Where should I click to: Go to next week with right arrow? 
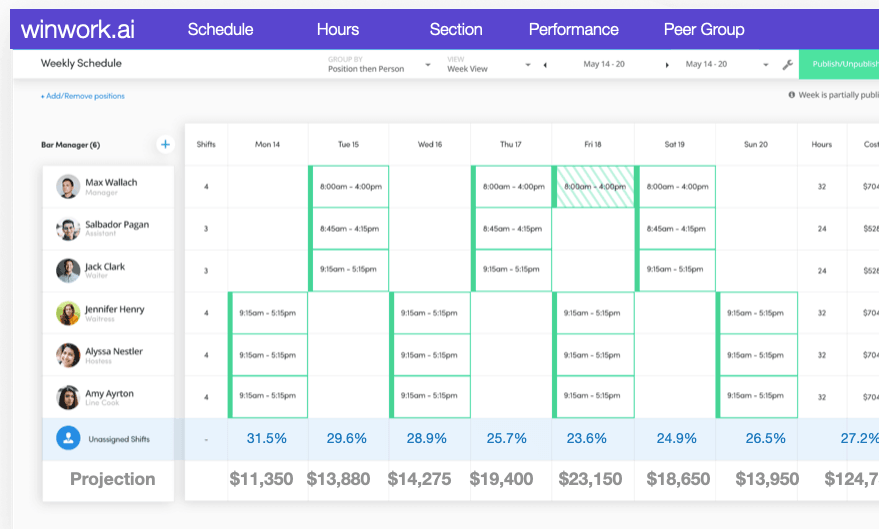[667, 65]
